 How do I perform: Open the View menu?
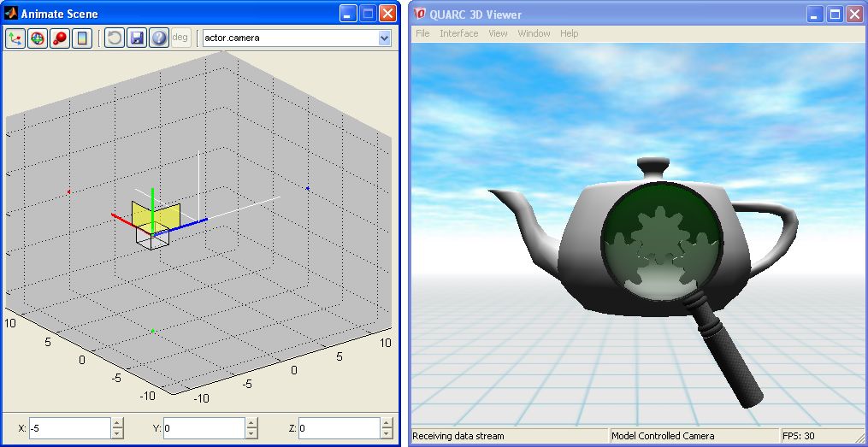tap(498, 33)
